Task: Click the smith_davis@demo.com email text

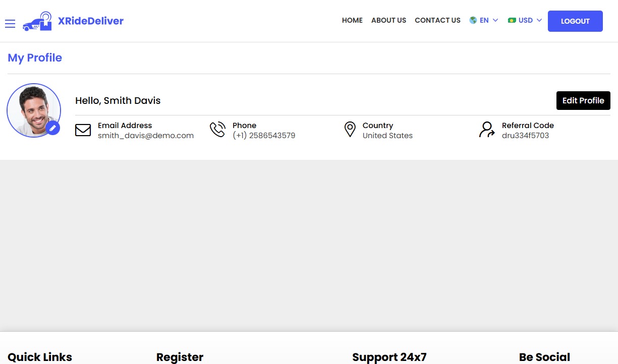Action: pos(146,136)
